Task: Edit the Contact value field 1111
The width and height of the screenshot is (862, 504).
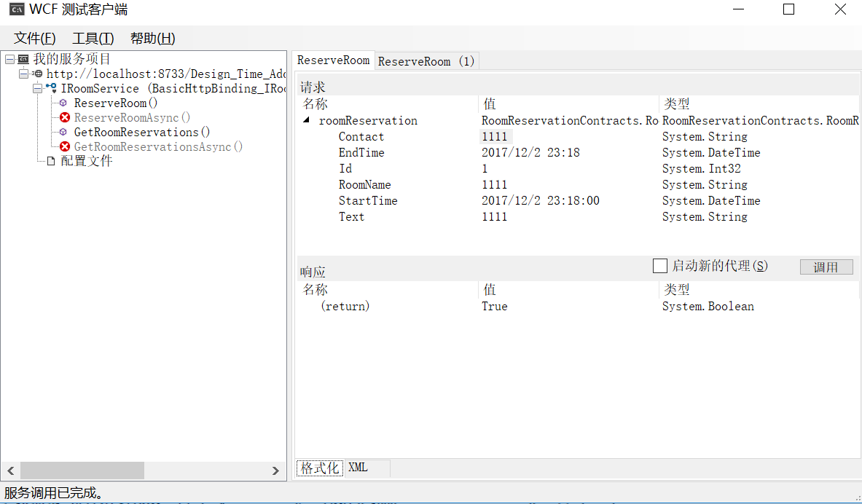Action: [495, 136]
